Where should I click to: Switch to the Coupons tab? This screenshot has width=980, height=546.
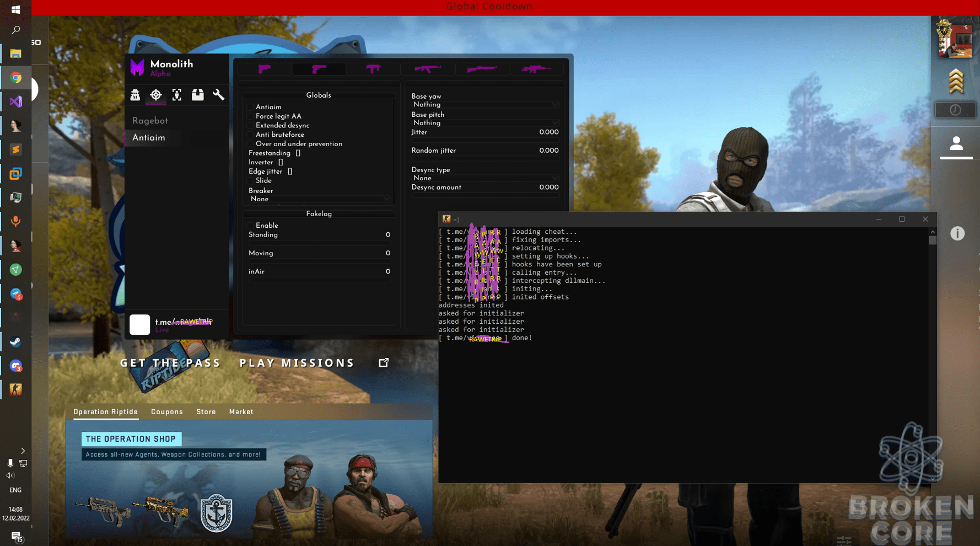(x=167, y=412)
